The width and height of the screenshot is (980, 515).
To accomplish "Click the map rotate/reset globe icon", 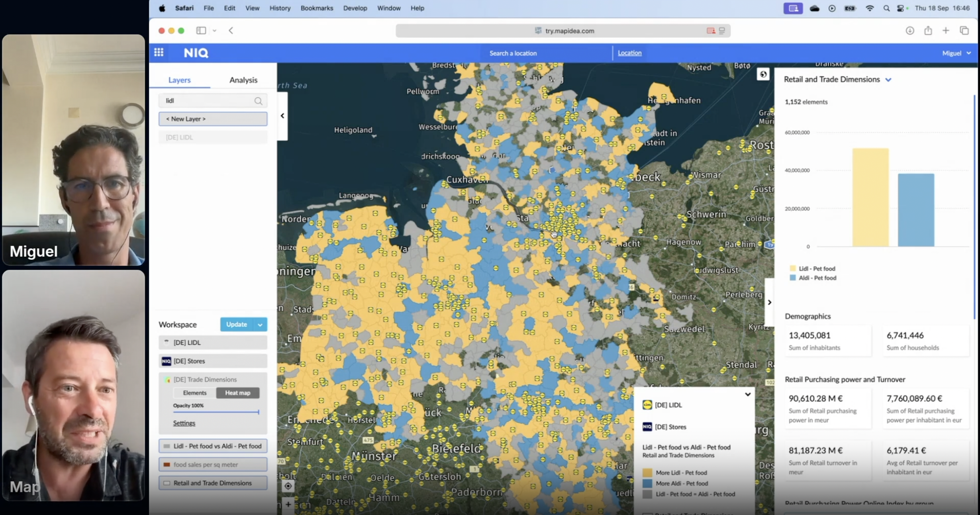I will coord(763,74).
